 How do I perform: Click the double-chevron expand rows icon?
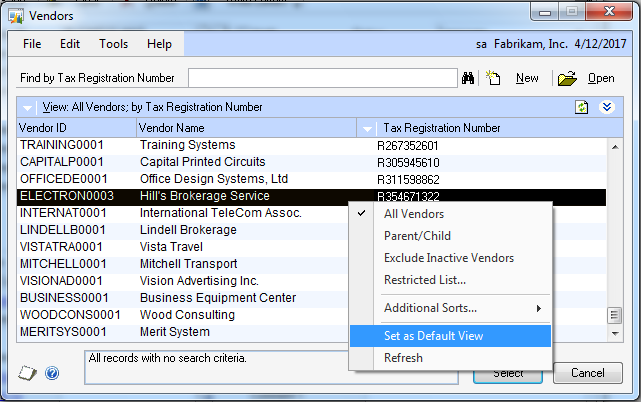click(607, 107)
